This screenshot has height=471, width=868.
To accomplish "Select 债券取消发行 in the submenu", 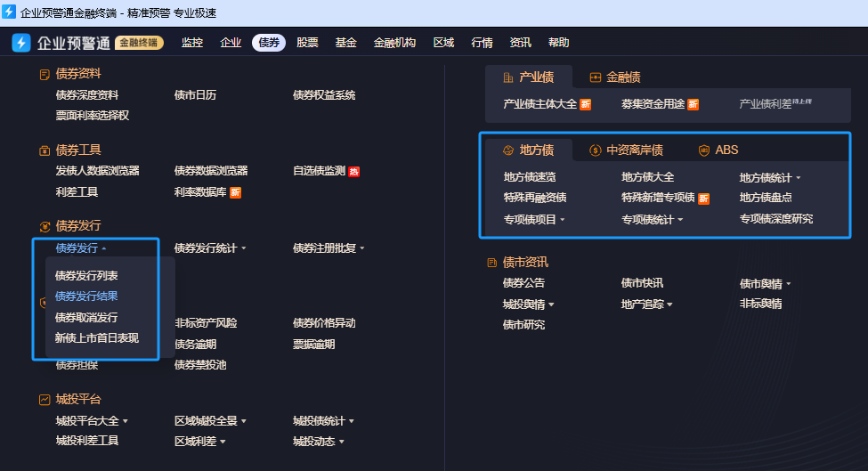I will pyautogui.click(x=86, y=318).
